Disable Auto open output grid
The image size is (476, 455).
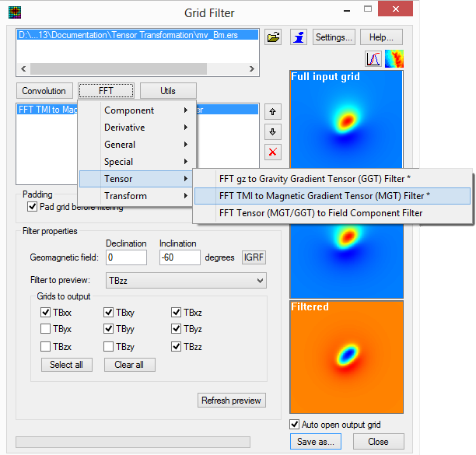click(x=294, y=425)
